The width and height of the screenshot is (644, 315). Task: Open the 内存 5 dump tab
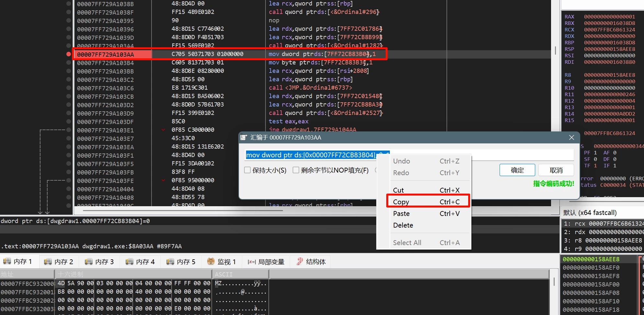click(181, 262)
